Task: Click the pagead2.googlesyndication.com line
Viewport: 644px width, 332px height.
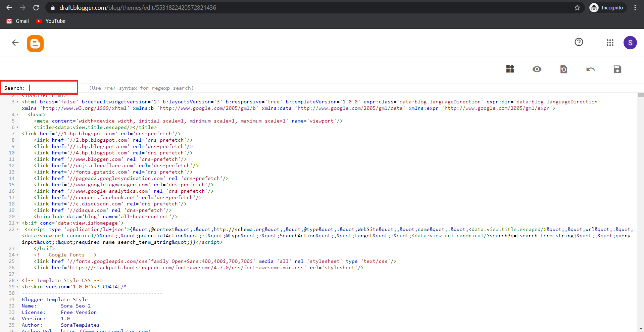Action: click(x=131, y=178)
